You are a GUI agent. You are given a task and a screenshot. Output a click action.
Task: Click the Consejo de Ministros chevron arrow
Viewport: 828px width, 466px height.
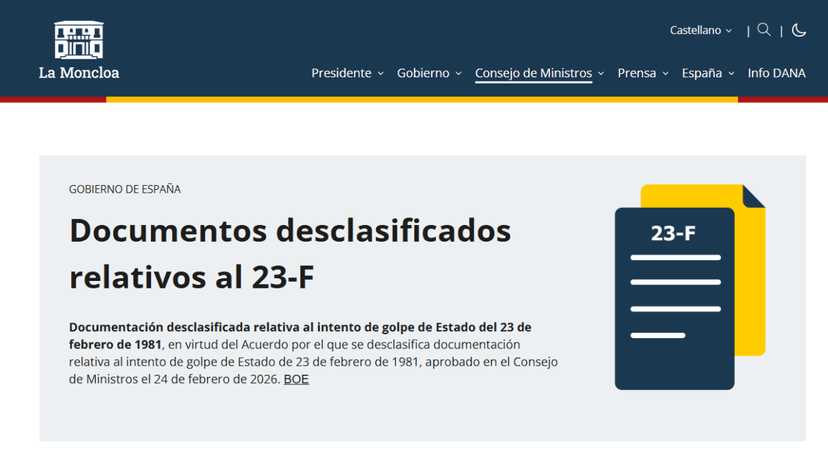(601, 74)
